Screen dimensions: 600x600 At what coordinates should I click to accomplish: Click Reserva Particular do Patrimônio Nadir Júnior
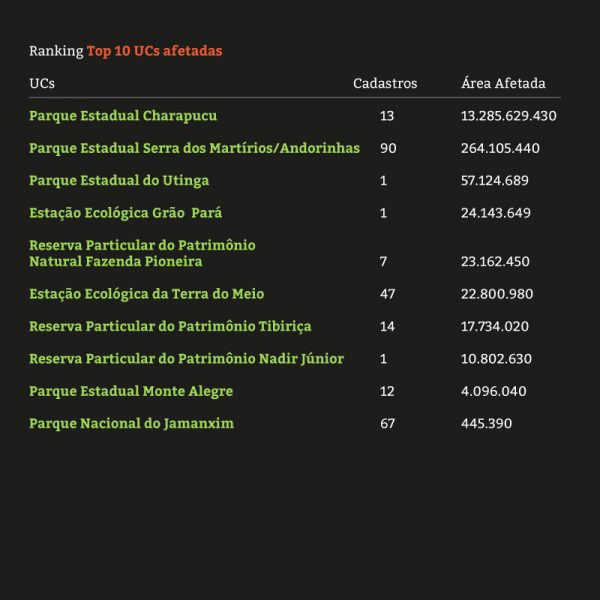[x=186, y=359]
